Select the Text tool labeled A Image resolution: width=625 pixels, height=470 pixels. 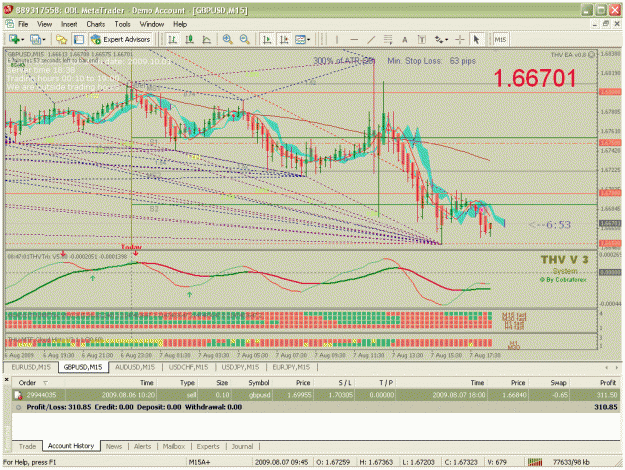405,39
